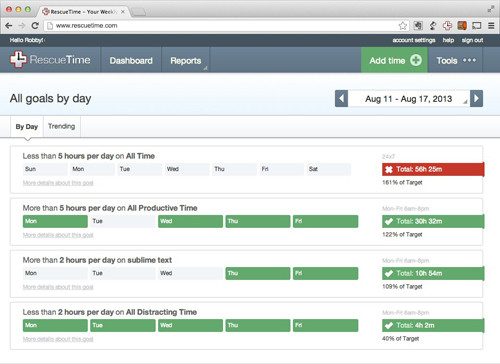500x364 pixels.
Task: Open the help link
Action: click(x=448, y=40)
